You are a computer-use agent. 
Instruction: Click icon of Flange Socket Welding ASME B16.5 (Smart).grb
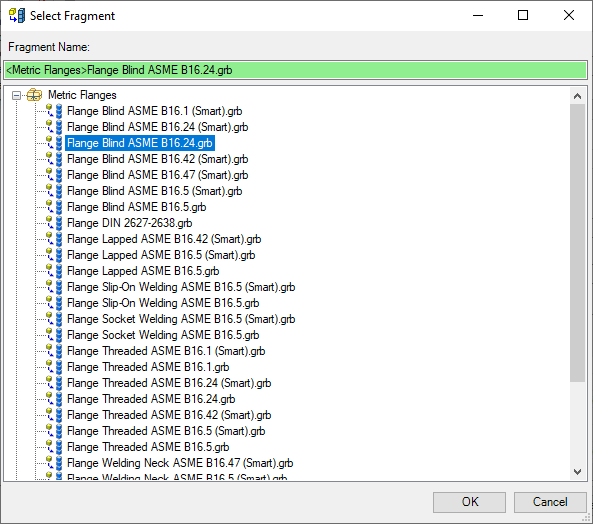(x=54, y=319)
